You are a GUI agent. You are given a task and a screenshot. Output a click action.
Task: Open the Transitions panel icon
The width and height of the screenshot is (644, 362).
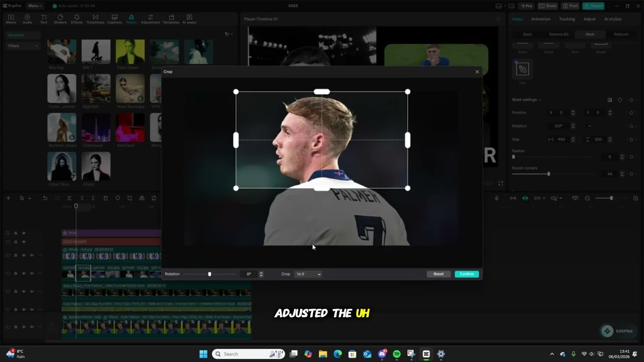click(95, 19)
